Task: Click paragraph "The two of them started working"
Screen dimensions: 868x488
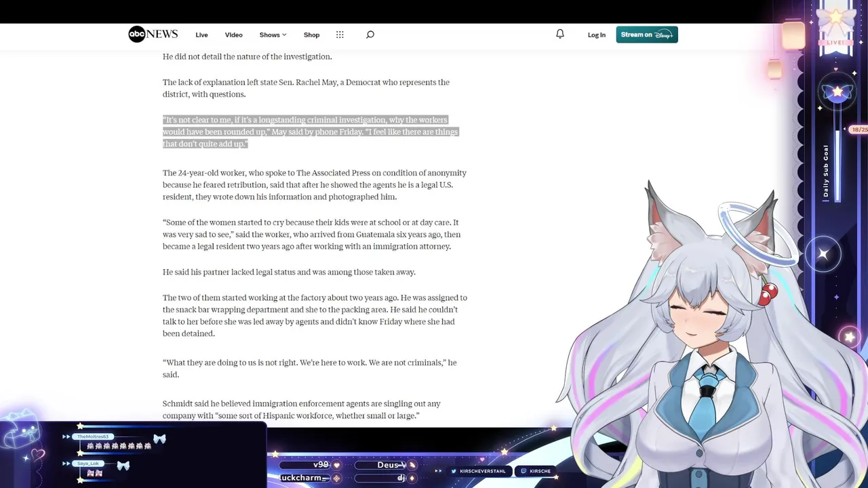Action: click(315, 315)
